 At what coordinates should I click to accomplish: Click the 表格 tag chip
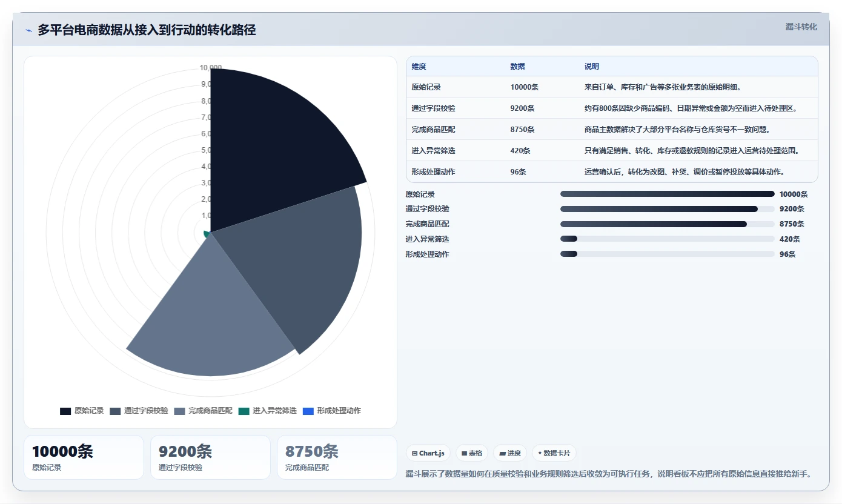click(472, 453)
